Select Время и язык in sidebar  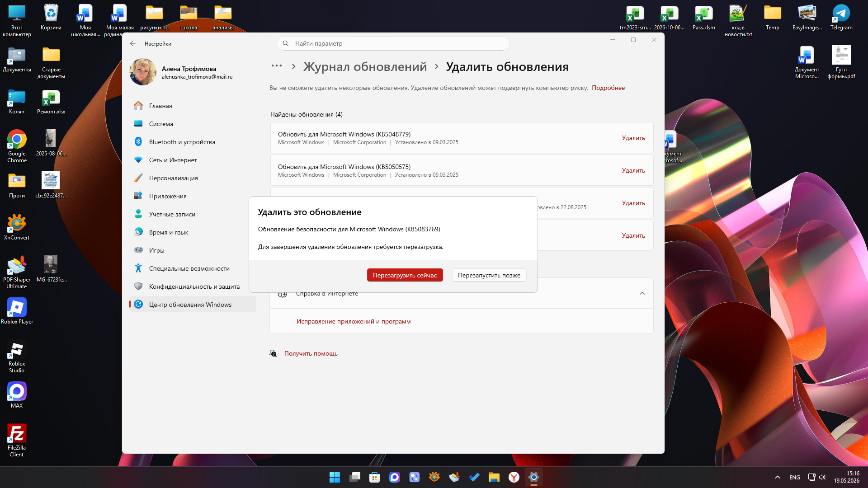point(193,232)
